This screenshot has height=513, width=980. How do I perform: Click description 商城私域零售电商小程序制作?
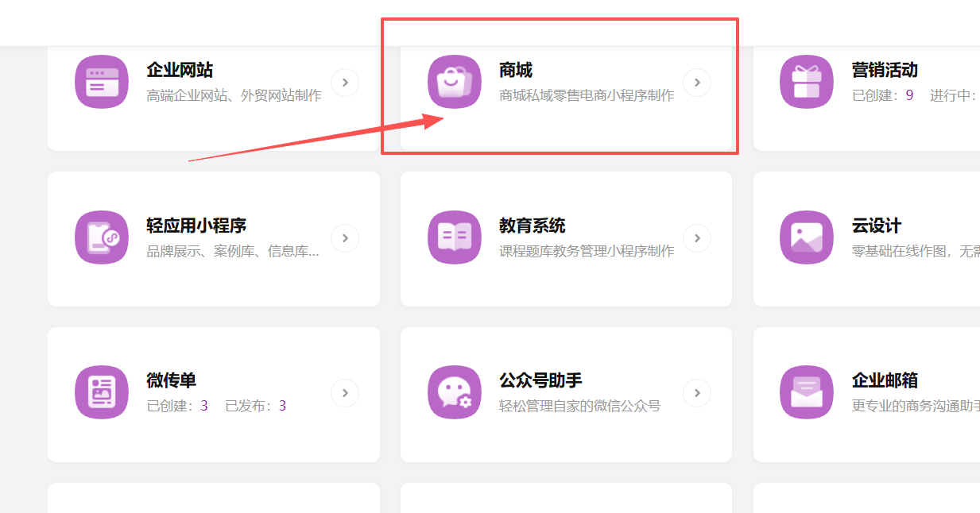pyautogui.click(x=587, y=95)
